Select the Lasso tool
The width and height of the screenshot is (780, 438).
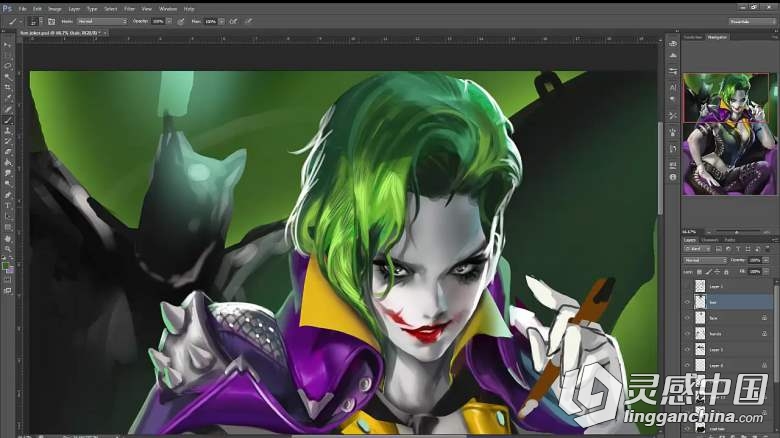(x=7, y=66)
